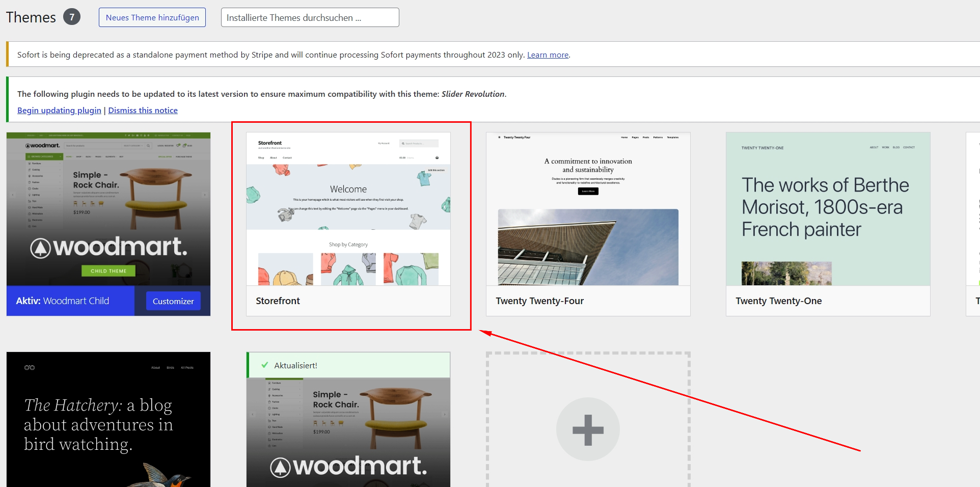
Task: Open the 'Learn more' link in Sofort notice
Action: point(548,55)
